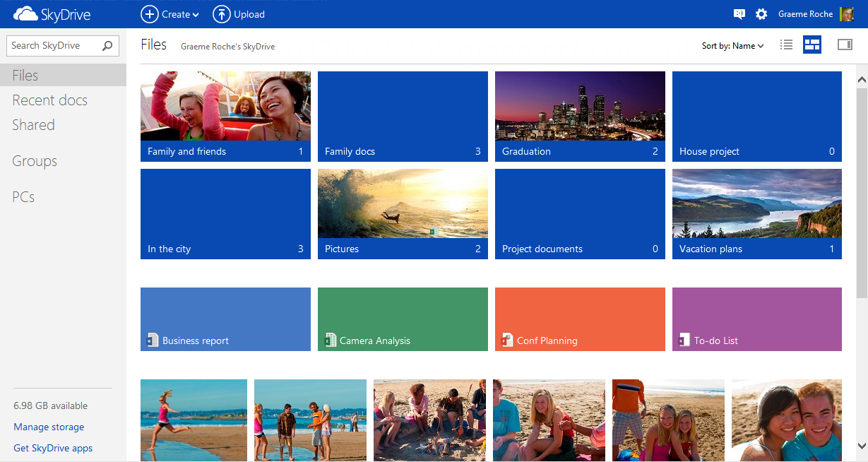Image resolution: width=868 pixels, height=462 pixels.
Task: Click the search magnifier icon
Action: (107, 46)
